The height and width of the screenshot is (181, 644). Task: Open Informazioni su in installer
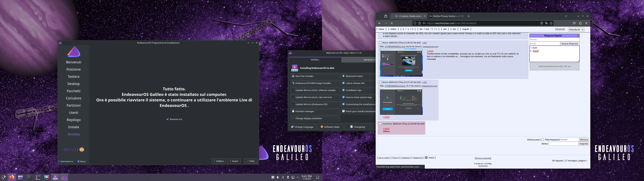point(66,162)
